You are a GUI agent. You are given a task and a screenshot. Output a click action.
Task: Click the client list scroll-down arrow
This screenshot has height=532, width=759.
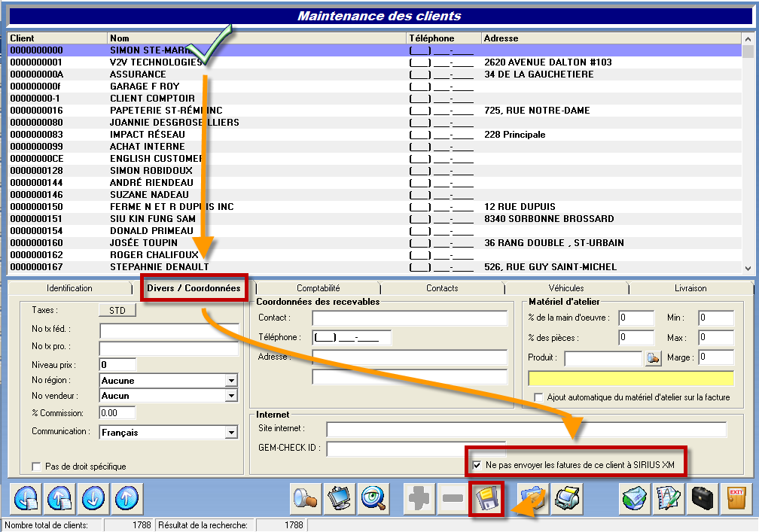pyautogui.click(x=748, y=268)
